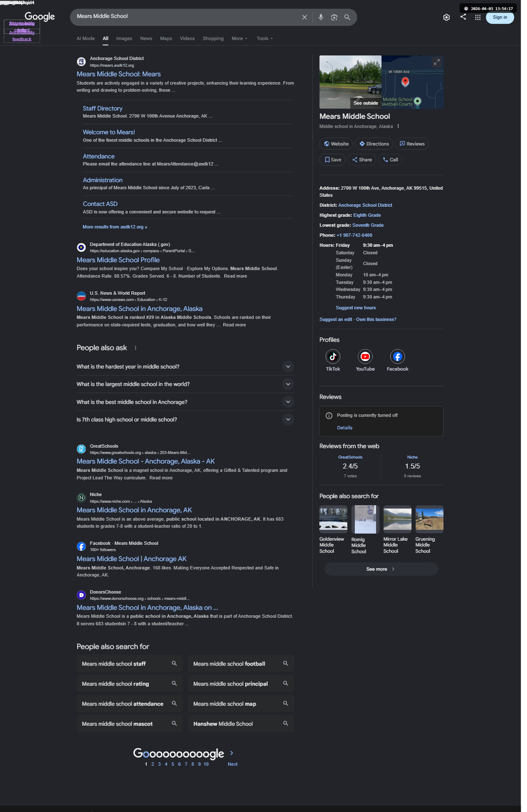Click the Sign in button

click(500, 17)
